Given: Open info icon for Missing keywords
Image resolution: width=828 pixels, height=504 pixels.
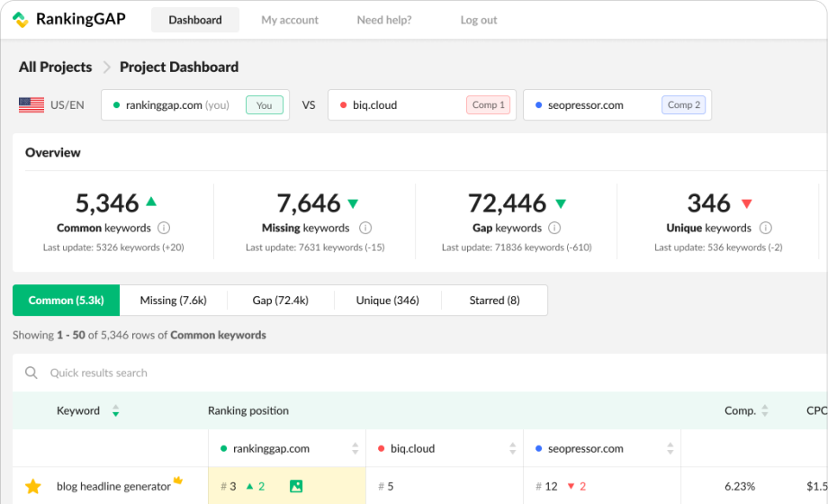Looking at the screenshot, I should [365, 228].
